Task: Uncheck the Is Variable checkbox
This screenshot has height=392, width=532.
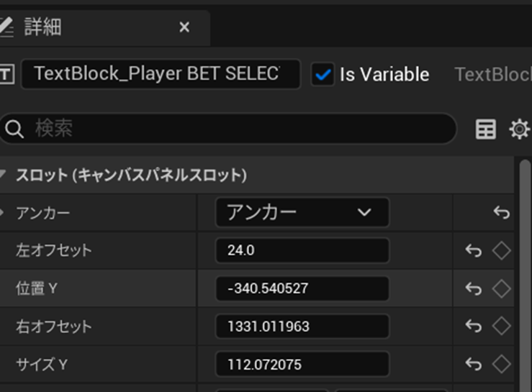Action: pyautogui.click(x=324, y=74)
